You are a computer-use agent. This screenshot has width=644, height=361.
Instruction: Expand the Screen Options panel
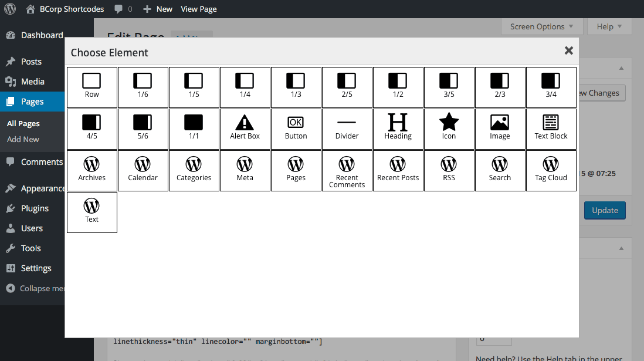point(542,26)
